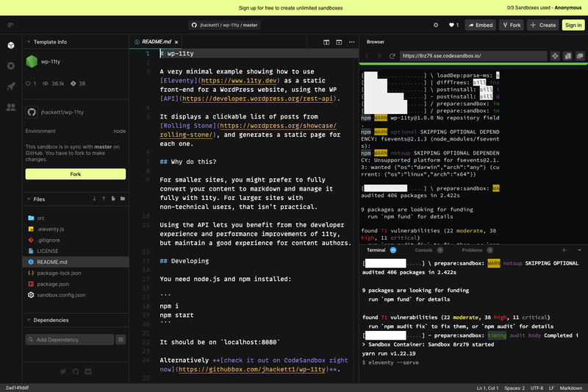The image size is (588, 392).
Task: Click Spaces: 2 in status bar
Action: [x=514, y=388]
